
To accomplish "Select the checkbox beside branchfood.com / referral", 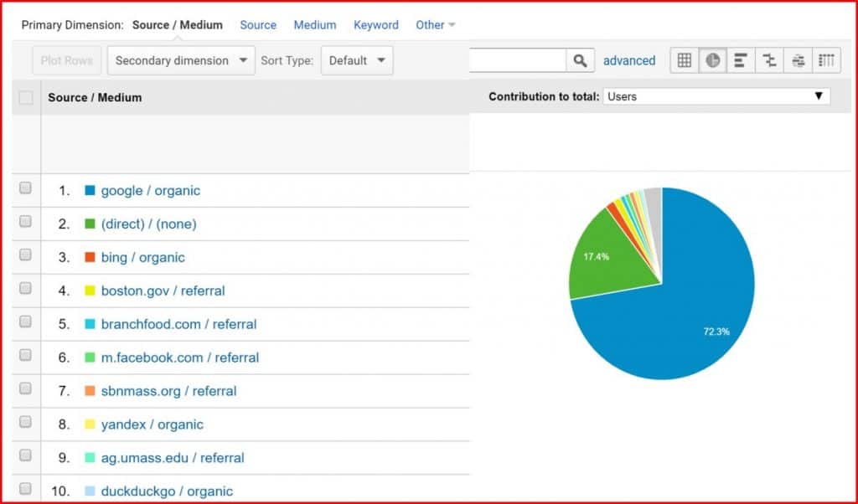I will pos(26,322).
